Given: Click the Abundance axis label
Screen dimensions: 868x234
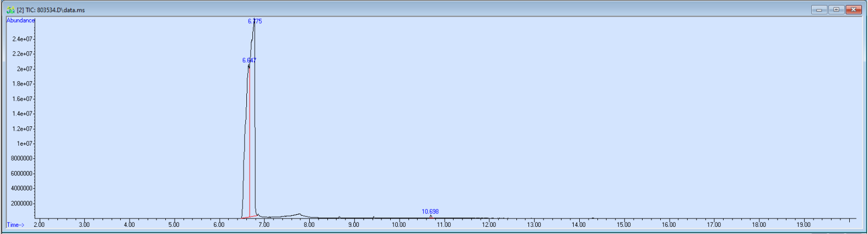Looking at the screenshot, I should [x=20, y=20].
